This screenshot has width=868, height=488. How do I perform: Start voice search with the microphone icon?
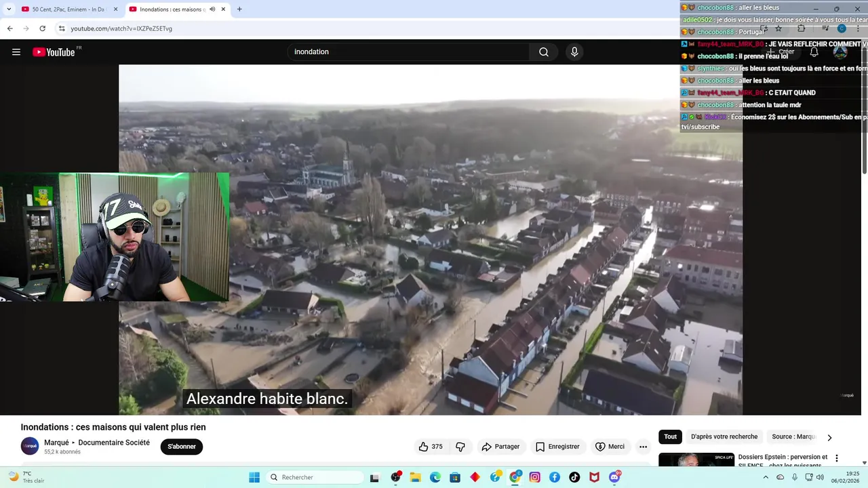(x=574, y=52)
